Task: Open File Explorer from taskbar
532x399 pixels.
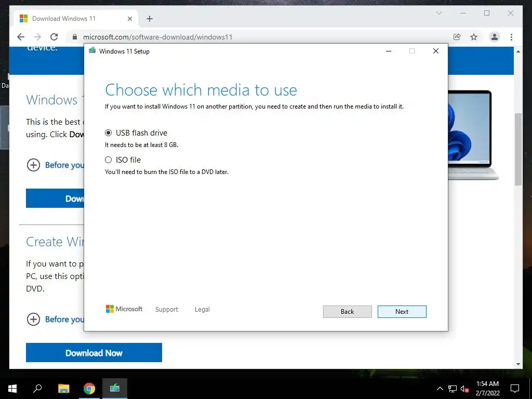Action: coord(63,389)
